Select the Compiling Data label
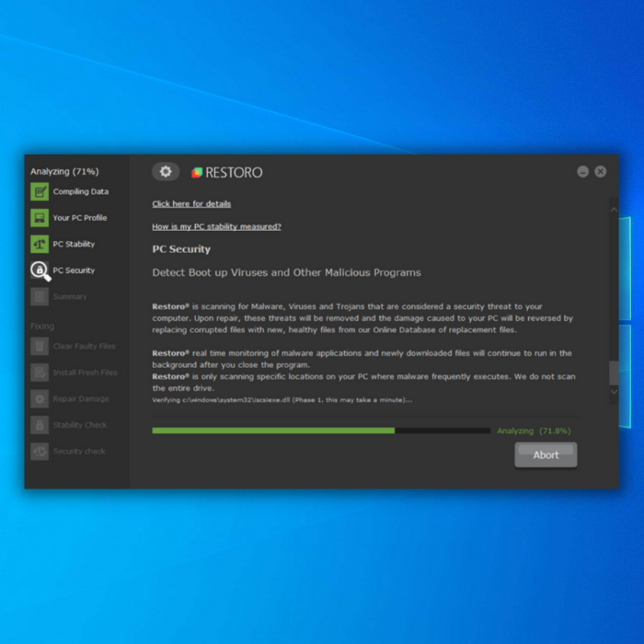The height and width of the screenshot is (644, 644). 81,191
